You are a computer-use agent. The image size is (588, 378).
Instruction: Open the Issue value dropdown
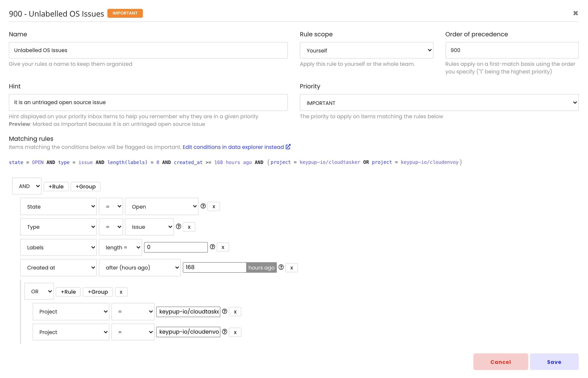coord(150,227)
